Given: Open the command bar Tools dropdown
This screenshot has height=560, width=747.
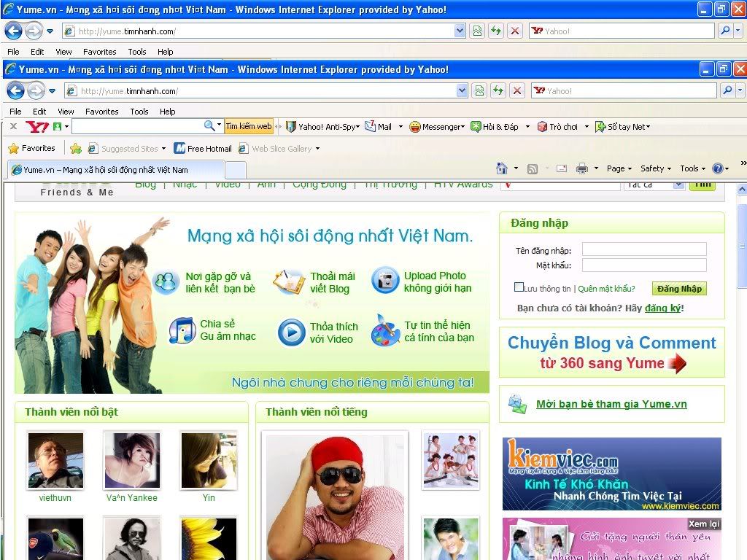Looking at the screenshot, I should 692,168.
